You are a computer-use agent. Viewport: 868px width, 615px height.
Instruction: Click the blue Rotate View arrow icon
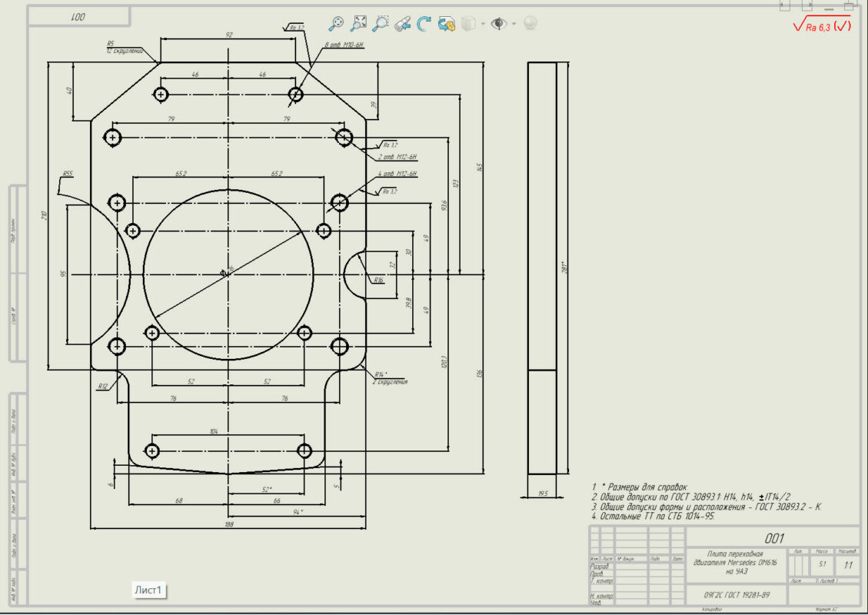pos(424,24)
